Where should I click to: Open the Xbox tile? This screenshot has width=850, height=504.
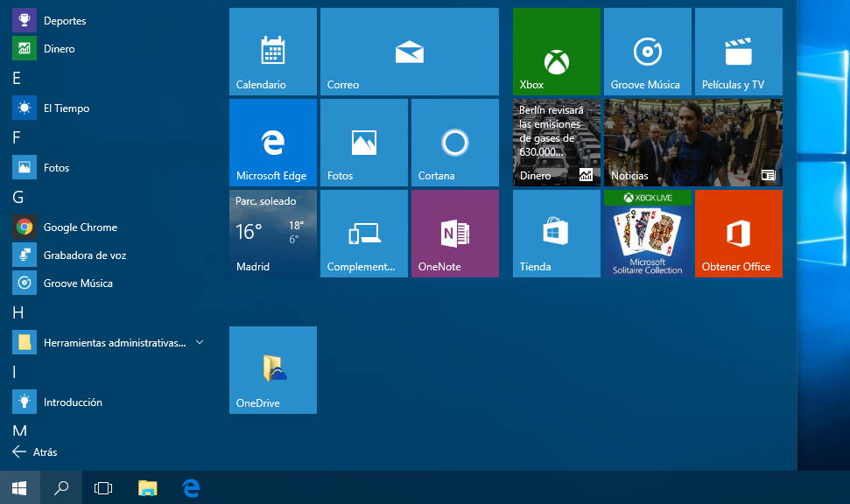(556, 52)
